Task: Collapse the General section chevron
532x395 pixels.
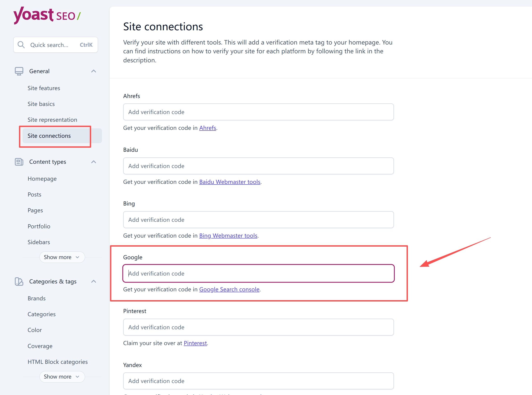Action: pyautogui.click(x=94, y=71)
